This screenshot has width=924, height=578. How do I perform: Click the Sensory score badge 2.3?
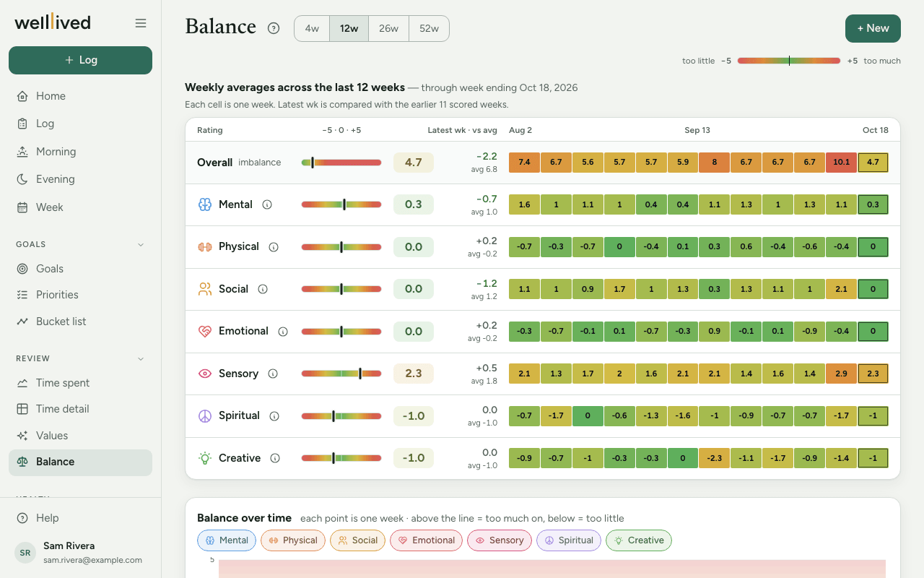click(x=414, y=374)
